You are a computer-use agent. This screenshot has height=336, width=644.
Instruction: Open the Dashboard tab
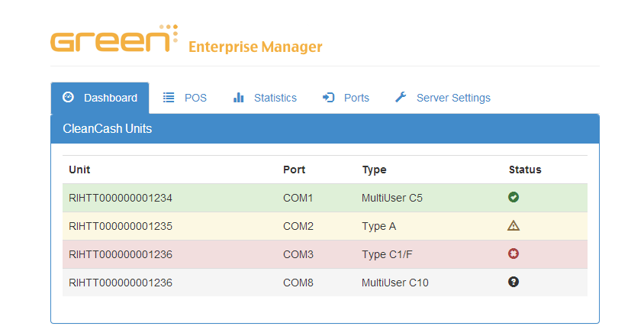pyautogui.click(x=100, y=98)
